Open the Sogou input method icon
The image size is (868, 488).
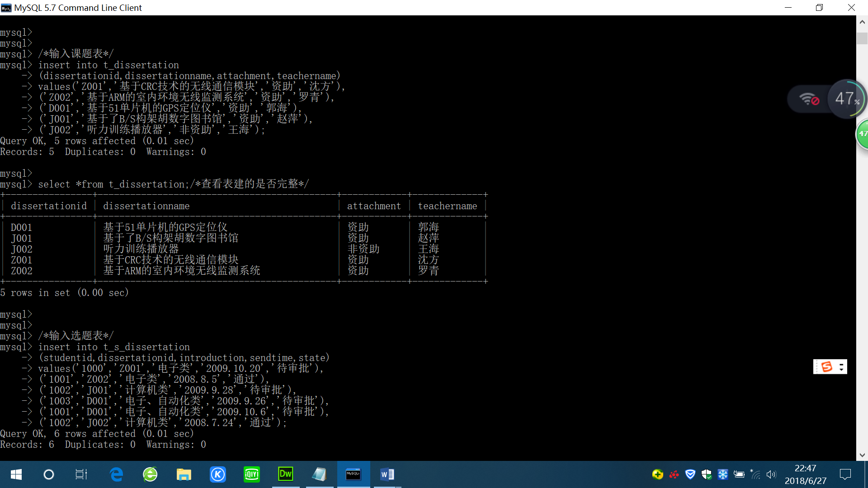tap(826, 367)
